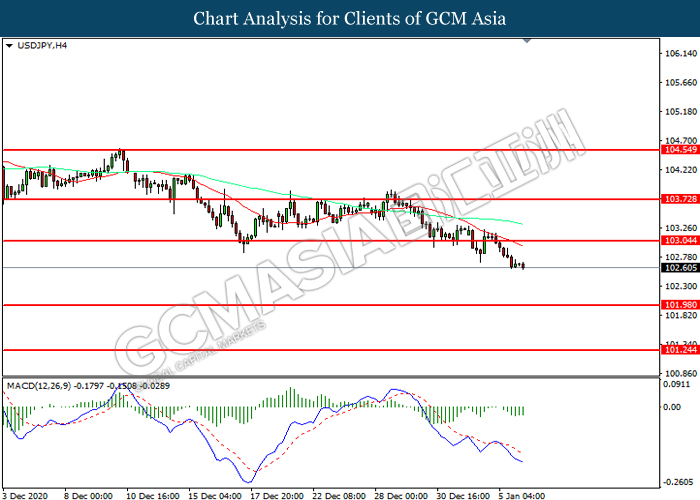Select the 101.980 red price level tag
This screenshot has width=700, height=500.
[680, 305]
